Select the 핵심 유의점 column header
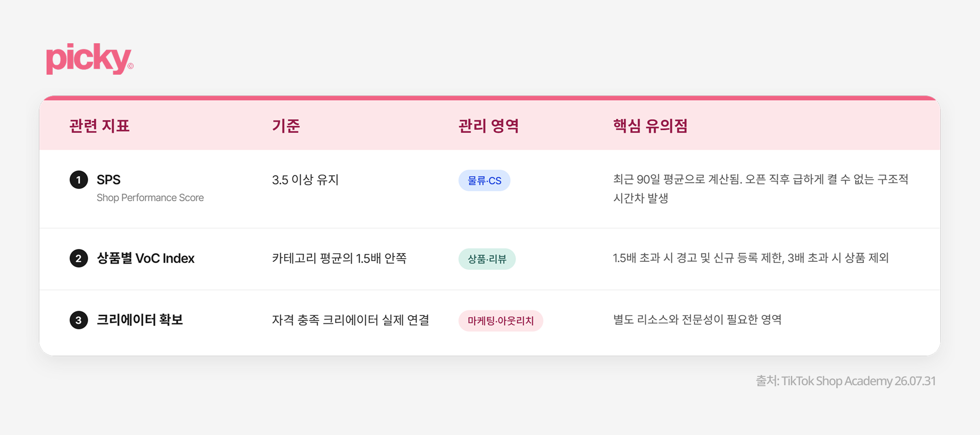980x435 pixels. (x=650, y=126)
